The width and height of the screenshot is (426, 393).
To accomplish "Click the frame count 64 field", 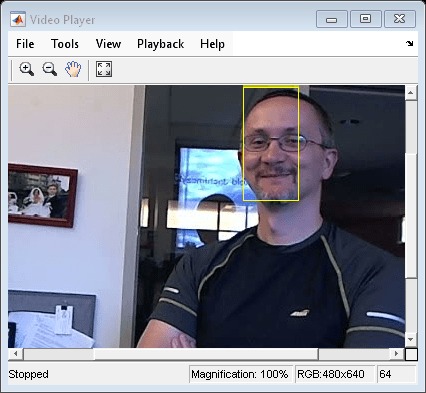I will tap(396, 374).
